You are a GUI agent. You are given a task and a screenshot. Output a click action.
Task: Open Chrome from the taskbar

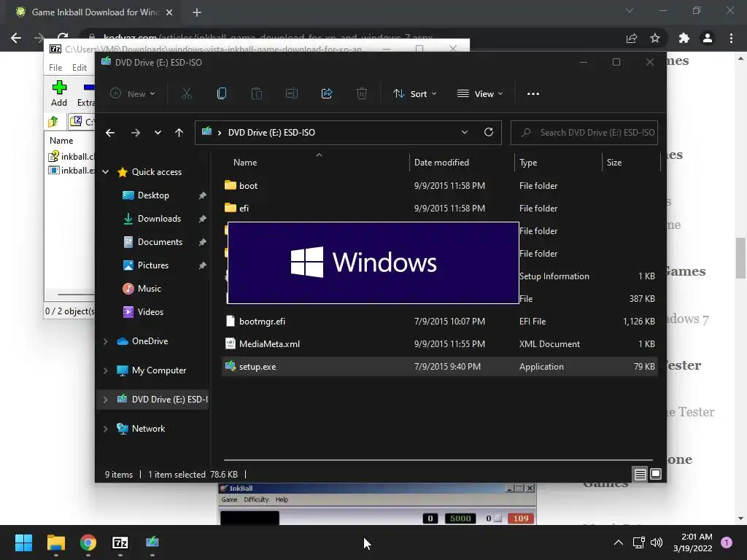[x=88, y=542]
